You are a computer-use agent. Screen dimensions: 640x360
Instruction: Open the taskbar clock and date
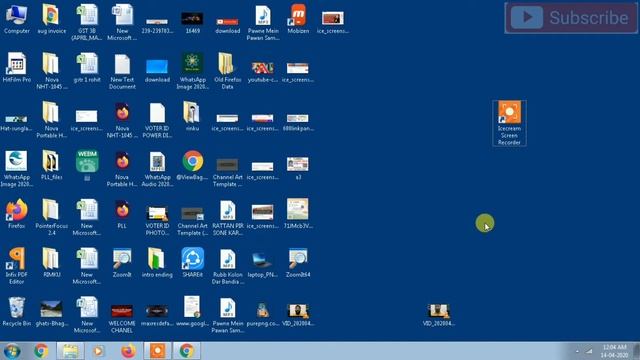coord(614,351)
